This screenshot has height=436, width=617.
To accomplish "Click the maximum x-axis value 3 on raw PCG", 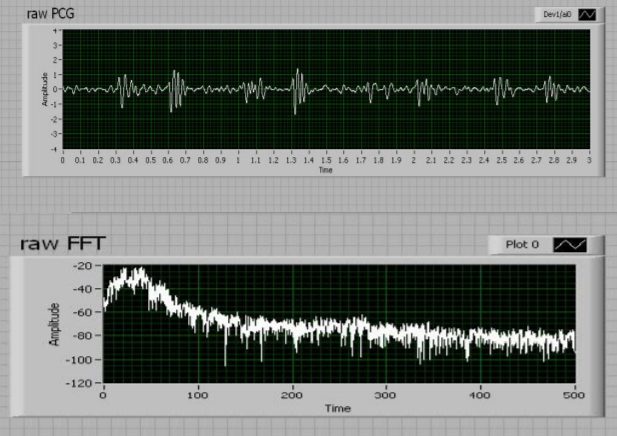I will (x=590, y=160).
